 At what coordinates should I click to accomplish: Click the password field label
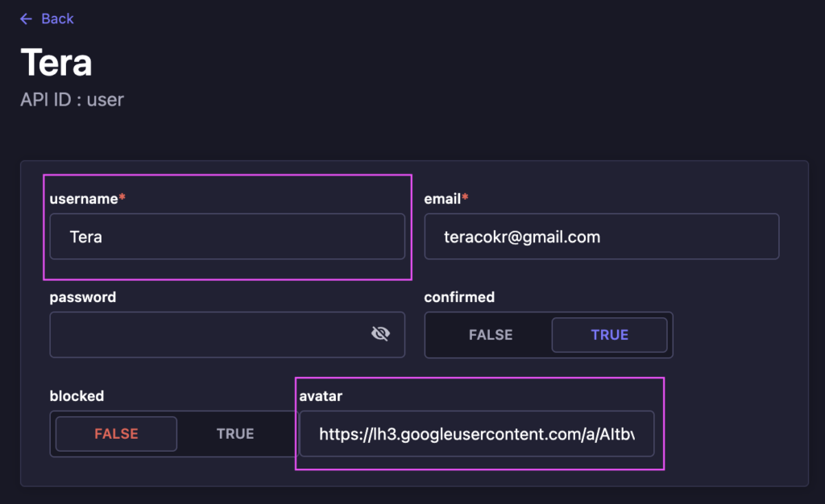[x=83, y=297]
